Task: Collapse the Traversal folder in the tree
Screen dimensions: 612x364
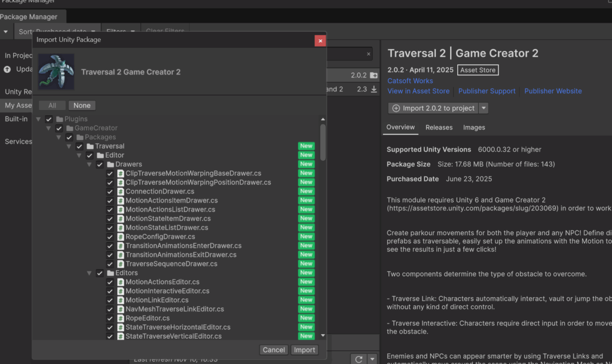Action: point(69,146)
